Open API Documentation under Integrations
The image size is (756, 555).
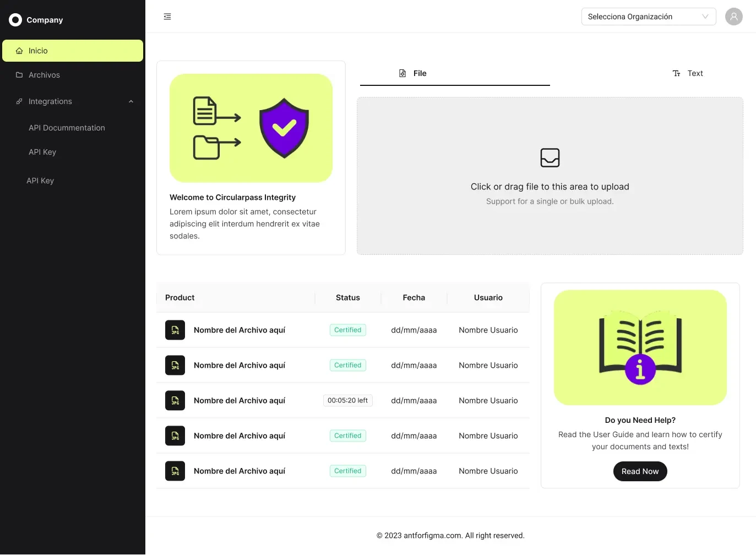coord(67,128)
